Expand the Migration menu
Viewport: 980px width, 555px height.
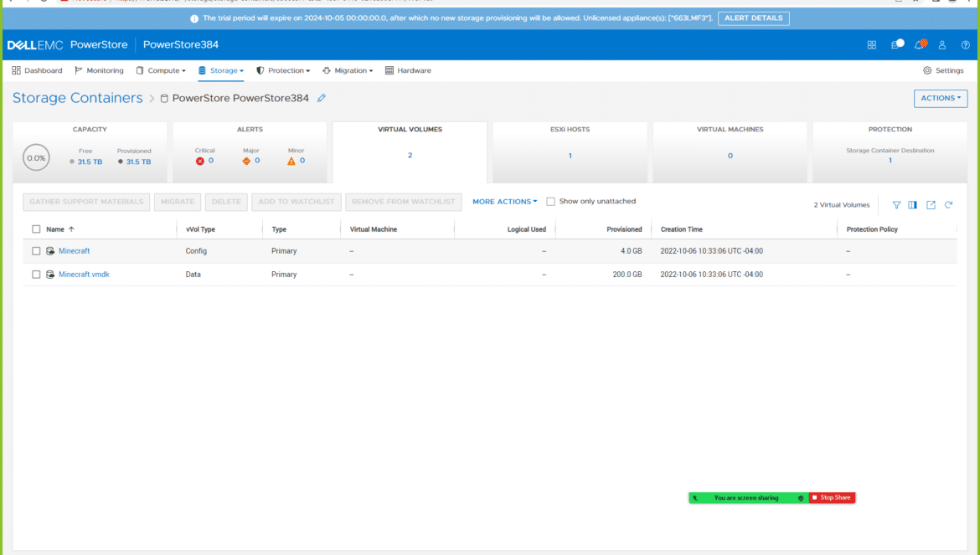click(348, 70)
